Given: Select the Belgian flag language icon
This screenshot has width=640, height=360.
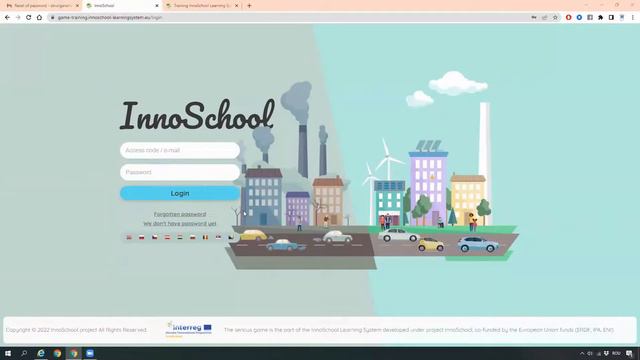Looking at the screenshot, I should point(205,237).
